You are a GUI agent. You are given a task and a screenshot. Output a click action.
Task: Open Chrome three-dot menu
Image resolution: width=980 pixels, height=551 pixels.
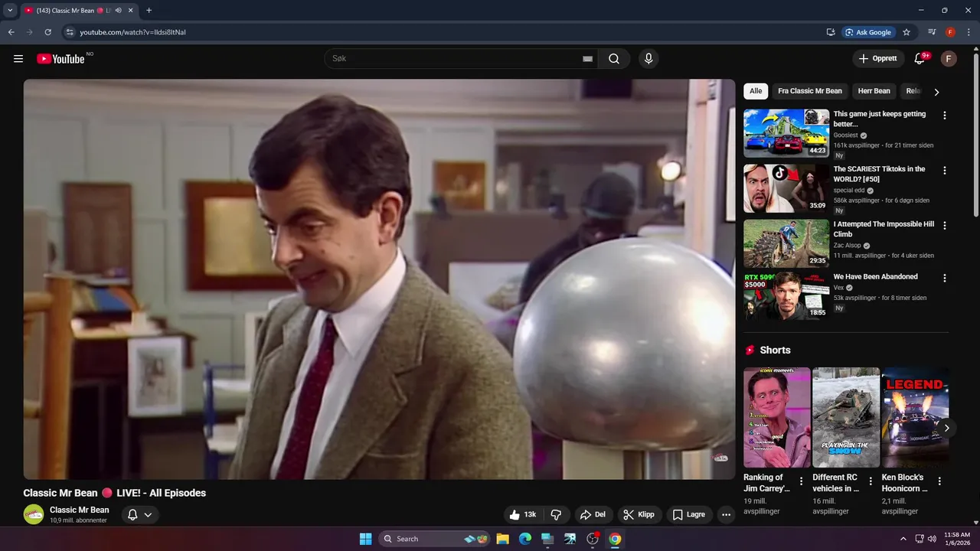(x=969, y=32)
